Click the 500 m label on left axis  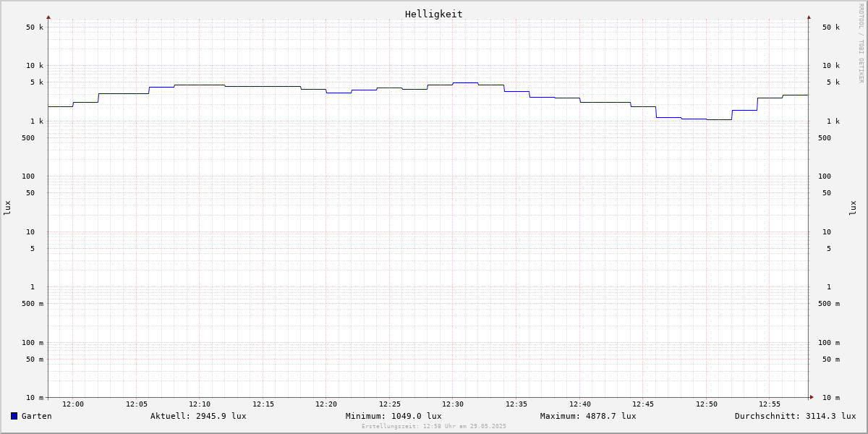pyautogui.click(x=33, y=304)
